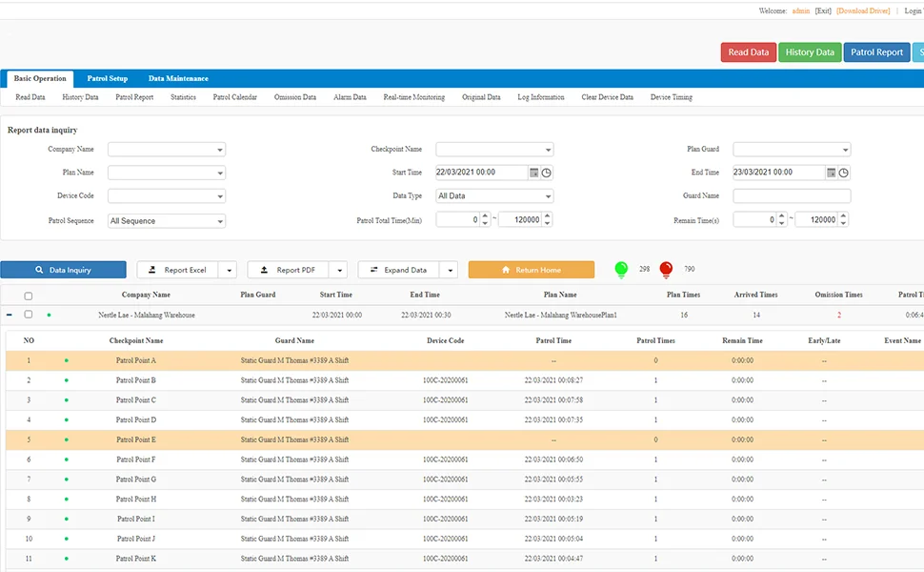The height and width of the screenshot is (572, 924).
Task: Open the End Time calendar picker icon
Action: coord(832,173)
